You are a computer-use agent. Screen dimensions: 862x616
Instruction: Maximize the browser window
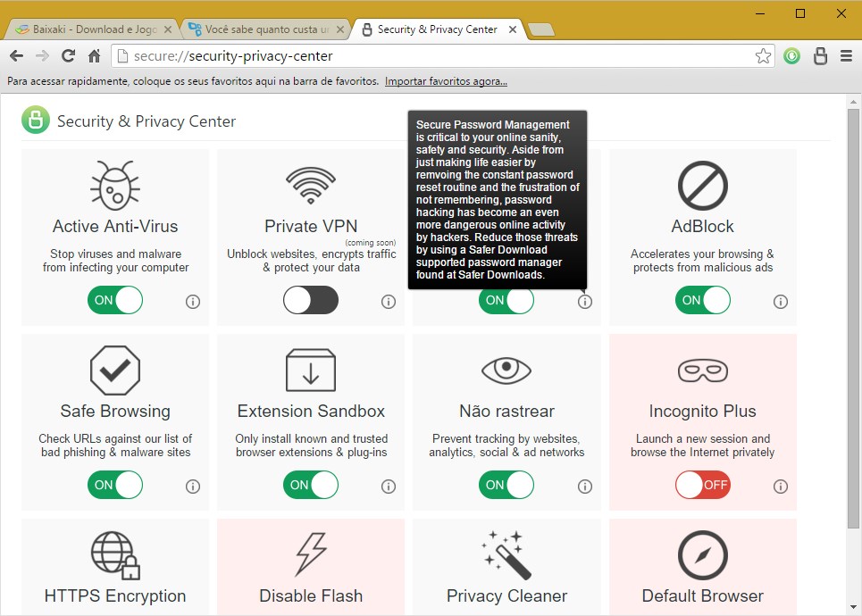800,13
